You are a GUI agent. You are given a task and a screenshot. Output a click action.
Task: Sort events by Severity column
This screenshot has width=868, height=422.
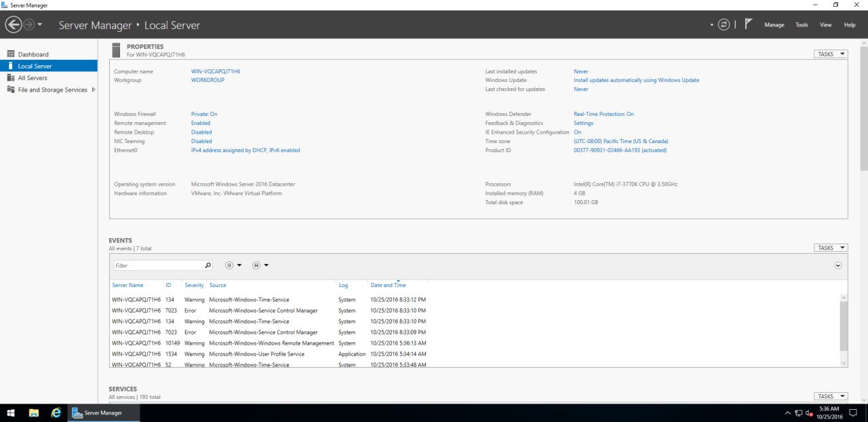(x=194, y=285)
